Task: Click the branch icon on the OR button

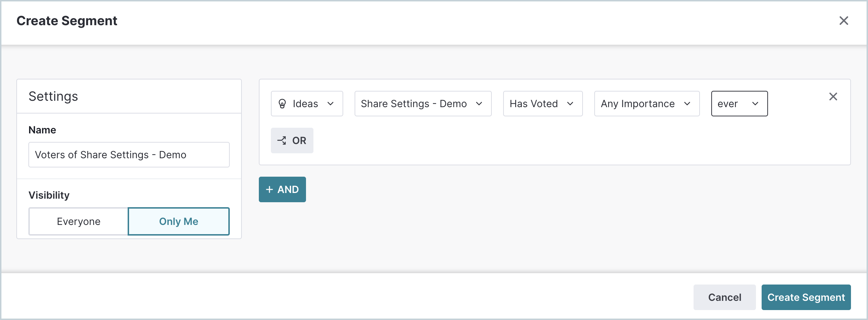Action: 282,140
